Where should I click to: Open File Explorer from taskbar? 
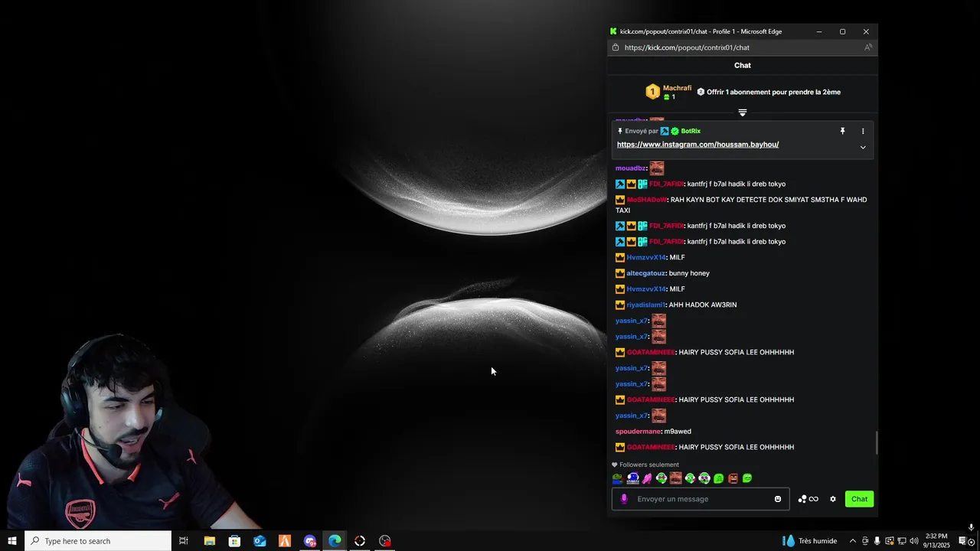(x=209, y=541)
